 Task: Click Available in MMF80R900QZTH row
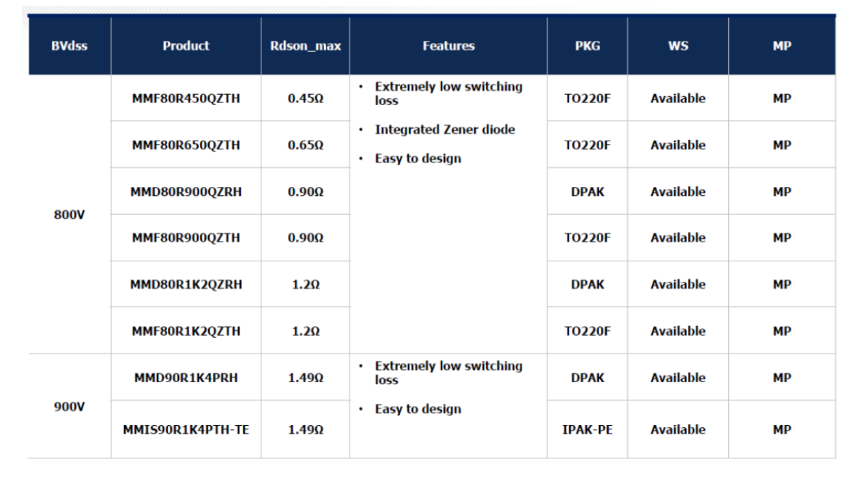pyautogui.click(x=678, y=238)
